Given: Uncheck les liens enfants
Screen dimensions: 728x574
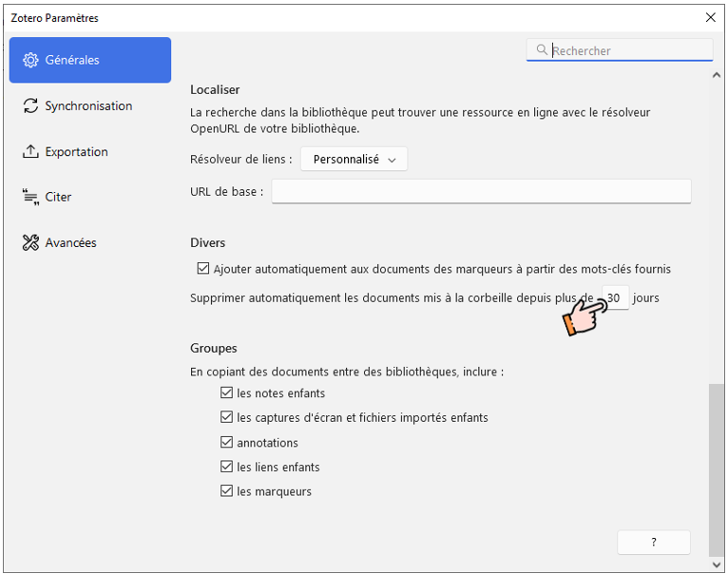Looking at the screenshot, I should tap(226, 467).
